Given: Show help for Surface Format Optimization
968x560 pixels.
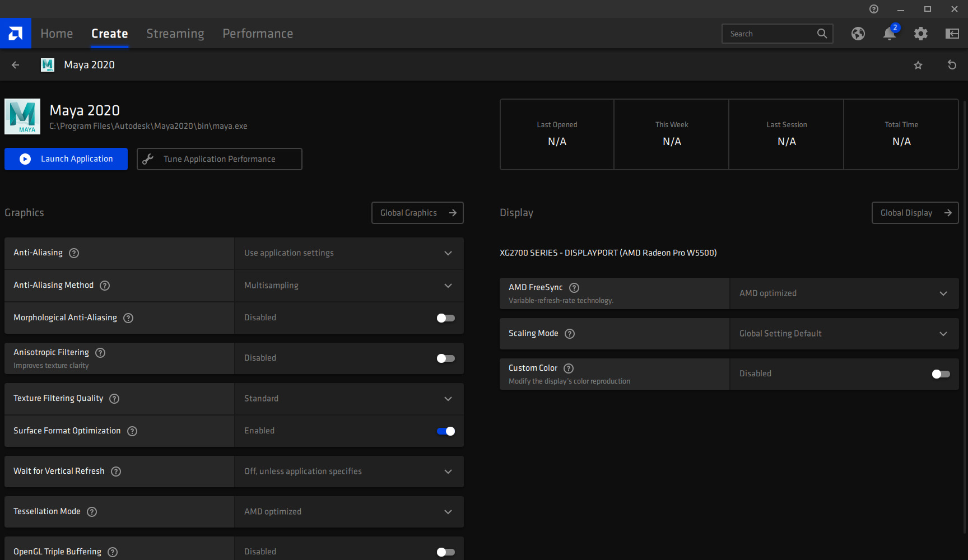Looking at the screenshot, I should pos(132,431).
